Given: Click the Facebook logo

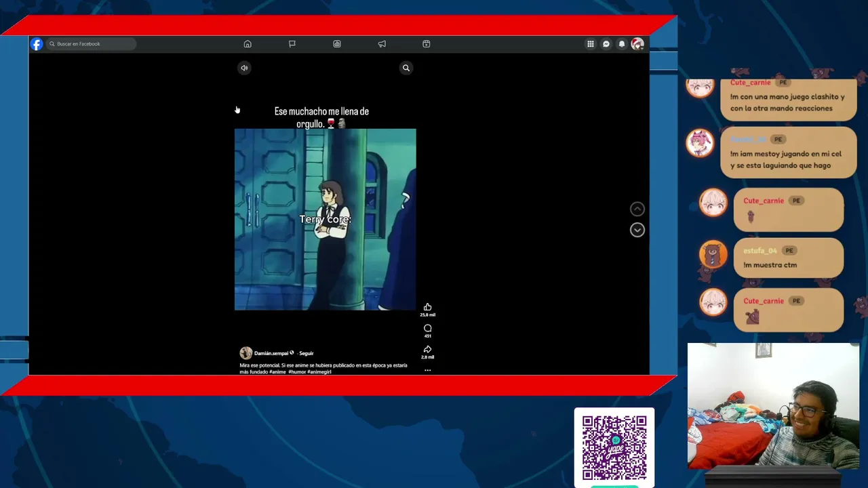Looking at the screenshot, I should coord(37,44).
